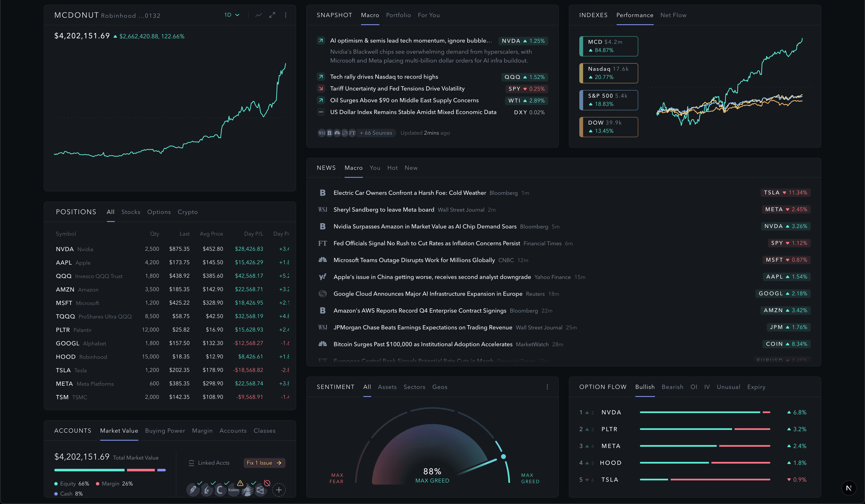Toggle DOW series in Indexes chart

point(609,127)
